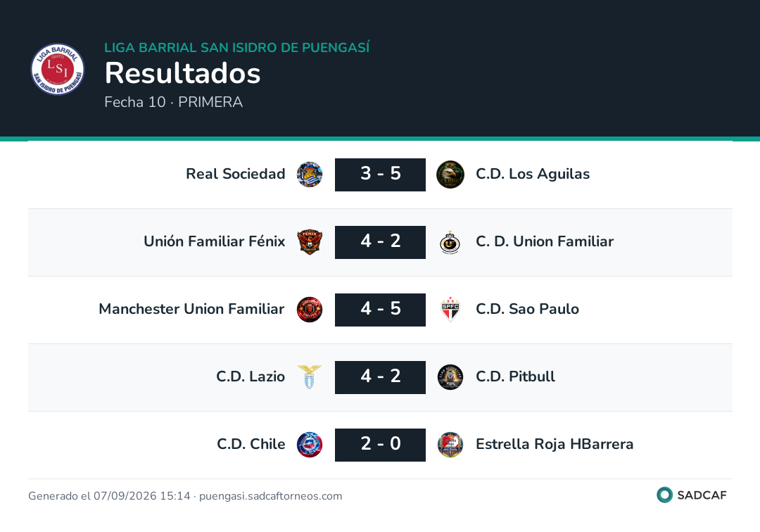760x532 pixels.
Task: Select the Estrella Roja HBarrera crest
Action: [450, 445]
